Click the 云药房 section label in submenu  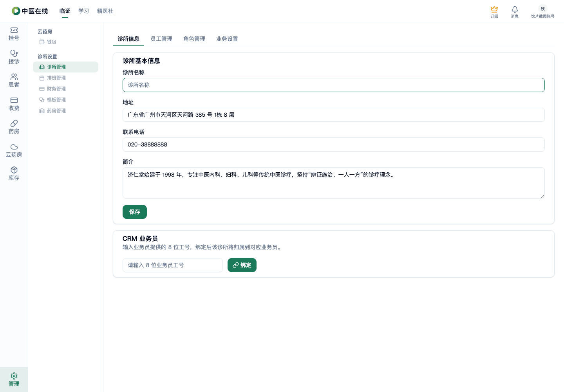coord(45,32)
